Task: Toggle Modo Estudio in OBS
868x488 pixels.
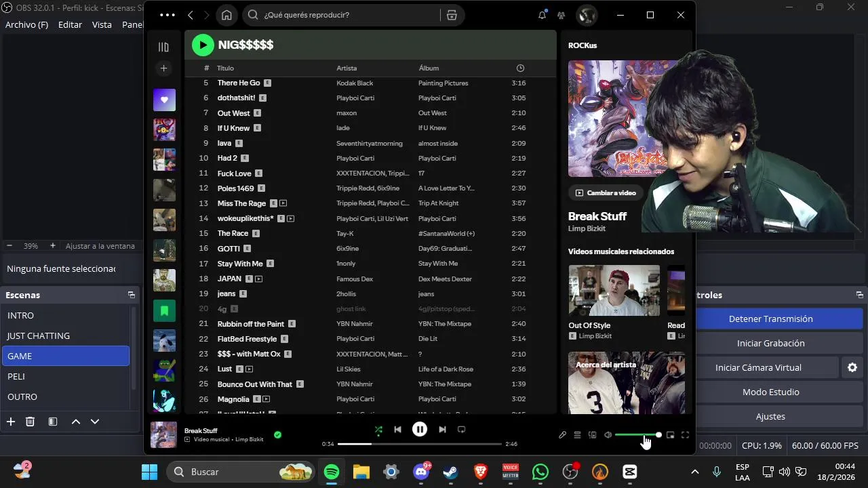Action: [770, 392]
